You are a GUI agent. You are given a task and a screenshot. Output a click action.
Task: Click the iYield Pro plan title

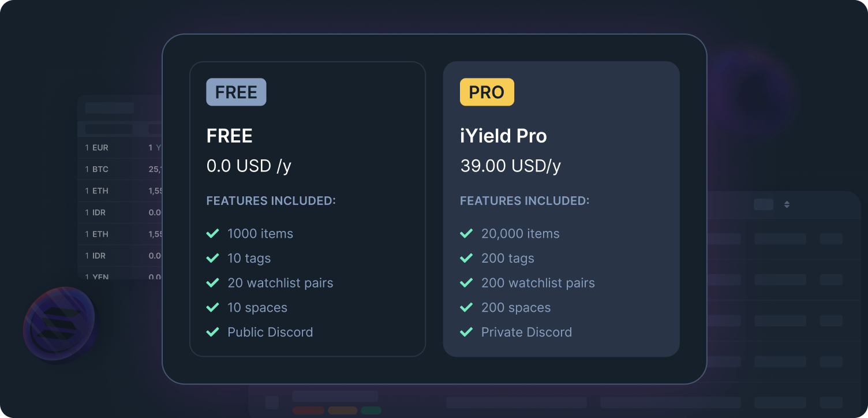tap(504, 136)
